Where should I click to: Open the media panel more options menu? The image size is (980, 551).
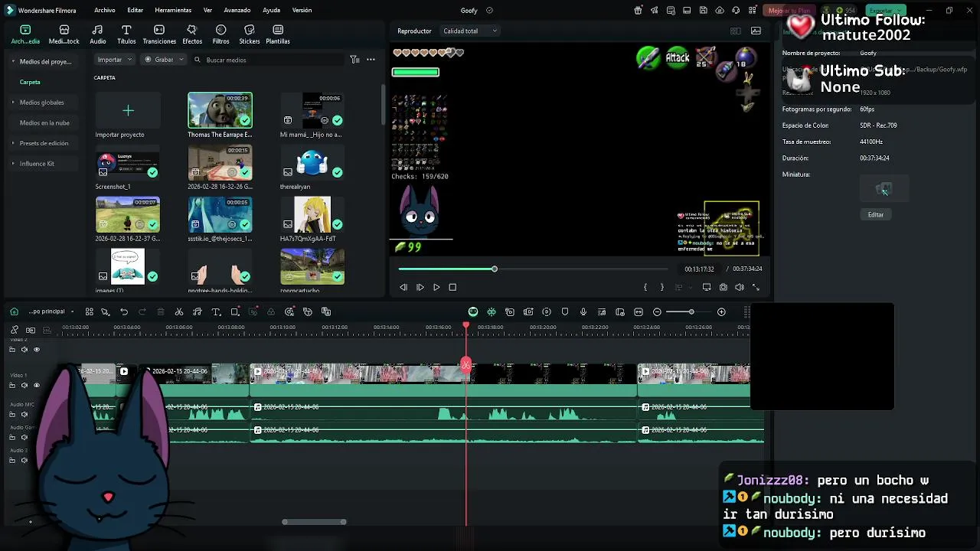point(371,59)
